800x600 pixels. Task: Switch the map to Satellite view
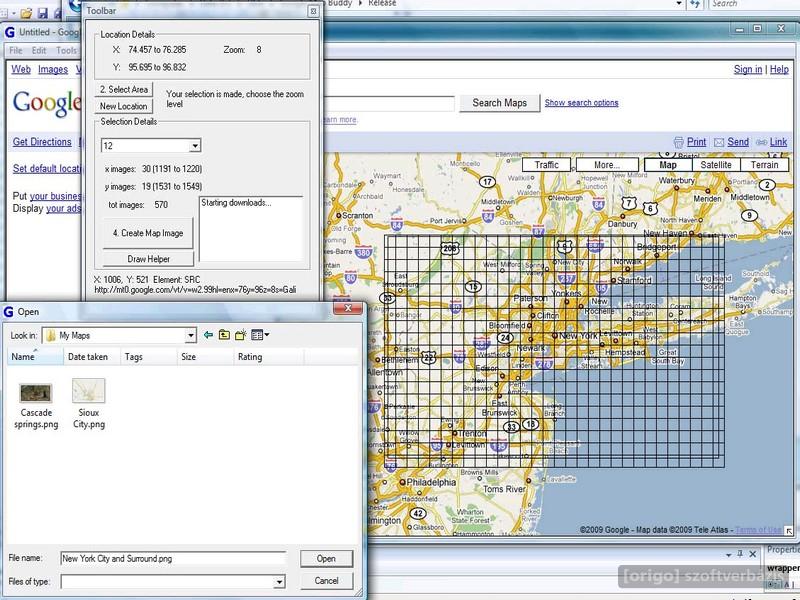(716, 165)
